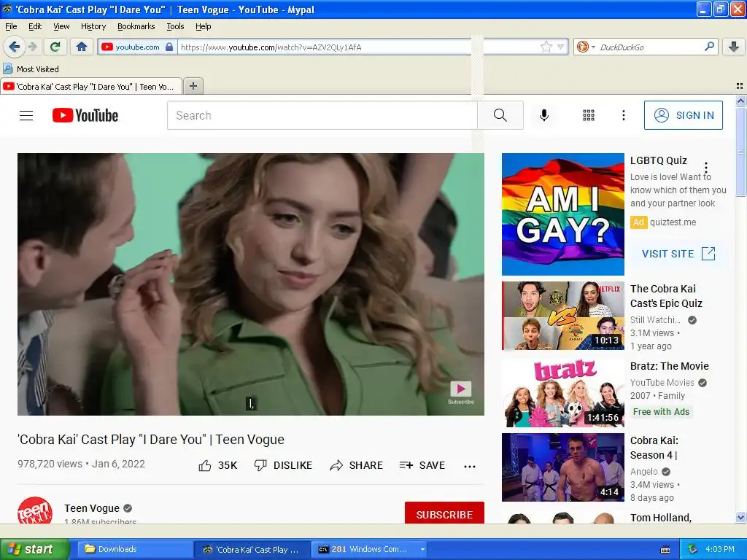
Task: Click the page scrollbar up arrow
Action: tap(740, 101)
